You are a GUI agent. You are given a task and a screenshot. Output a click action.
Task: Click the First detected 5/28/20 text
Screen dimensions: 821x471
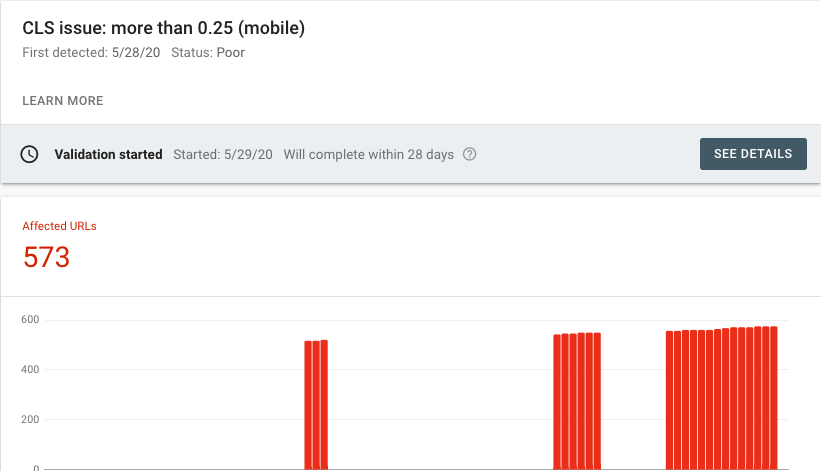[91, 52]
